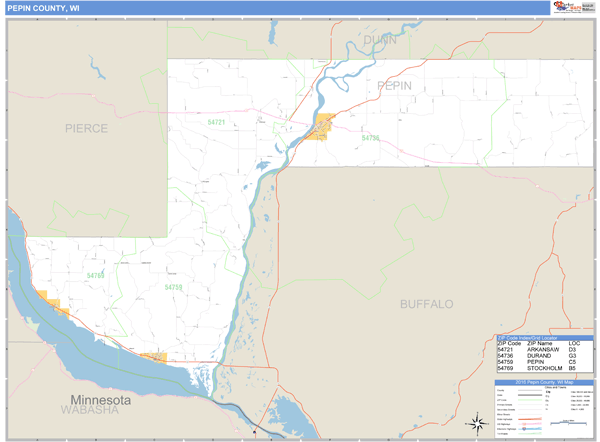Click the Stockholm village shaded area
The height and width of the screenshot is (442, 600).
click(x=53, y=303)
